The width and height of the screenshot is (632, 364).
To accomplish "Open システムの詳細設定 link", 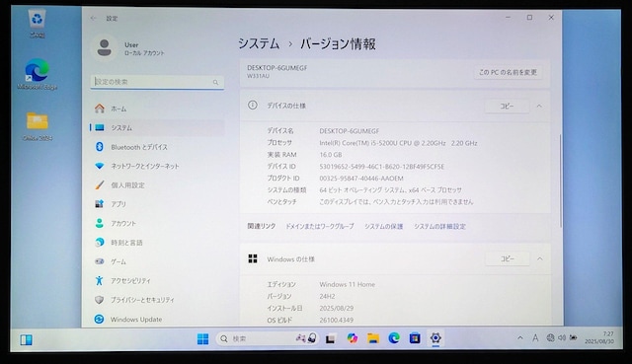I will [439, 226].
